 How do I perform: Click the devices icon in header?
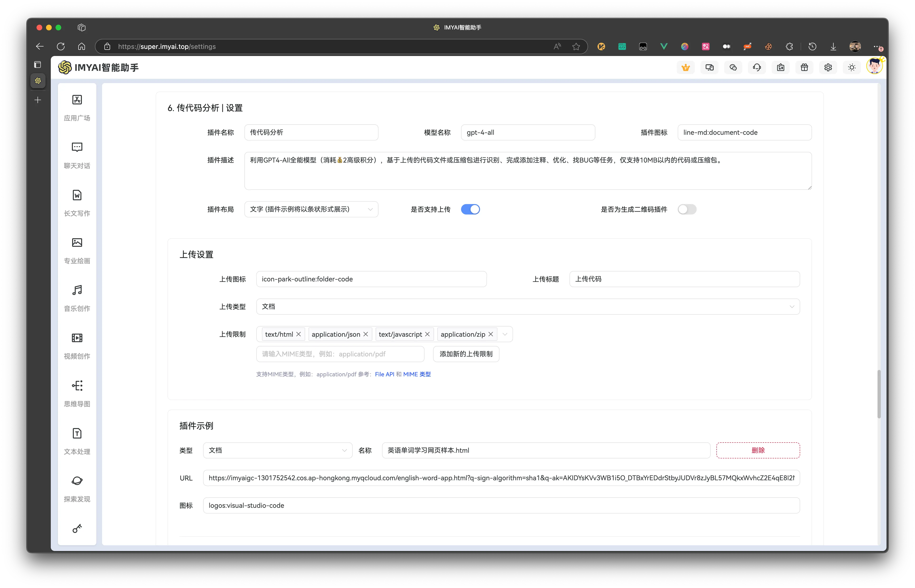(x=709, y=68)
